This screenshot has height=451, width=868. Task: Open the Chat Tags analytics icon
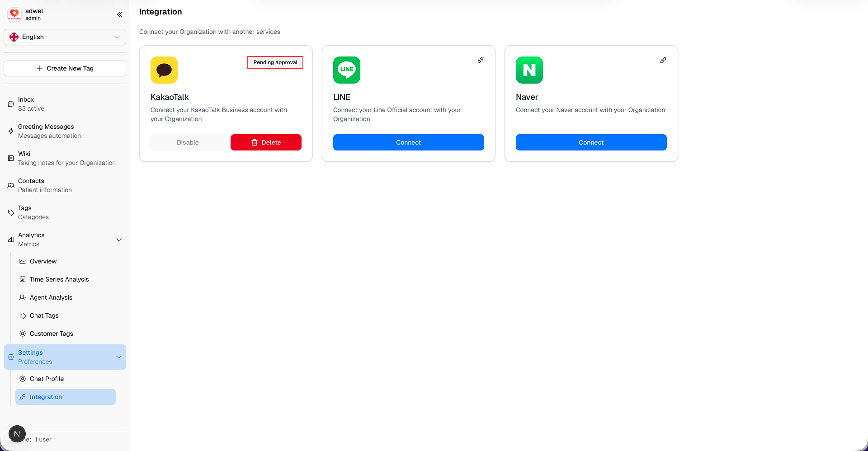pos(23,315)
